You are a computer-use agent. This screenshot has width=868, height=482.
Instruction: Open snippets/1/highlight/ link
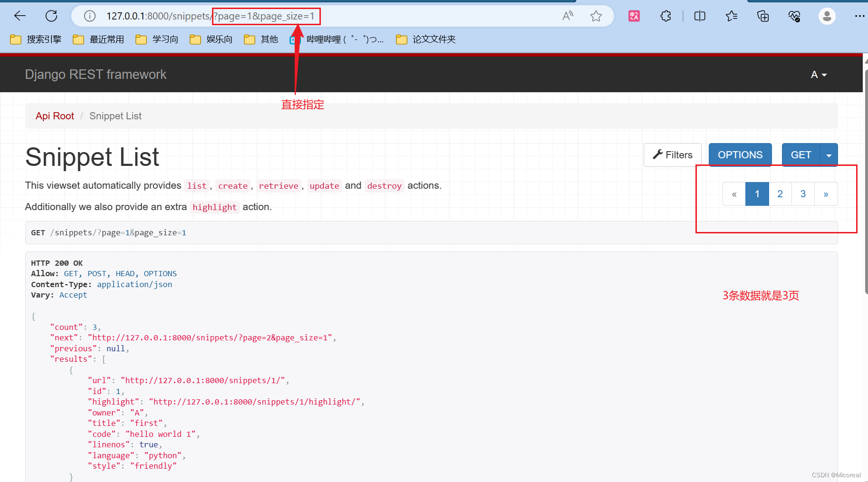click(254, 402)
